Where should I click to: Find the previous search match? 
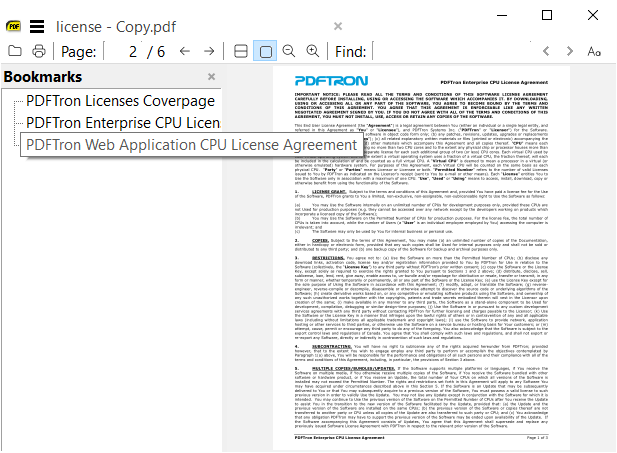tap(546, 51)
